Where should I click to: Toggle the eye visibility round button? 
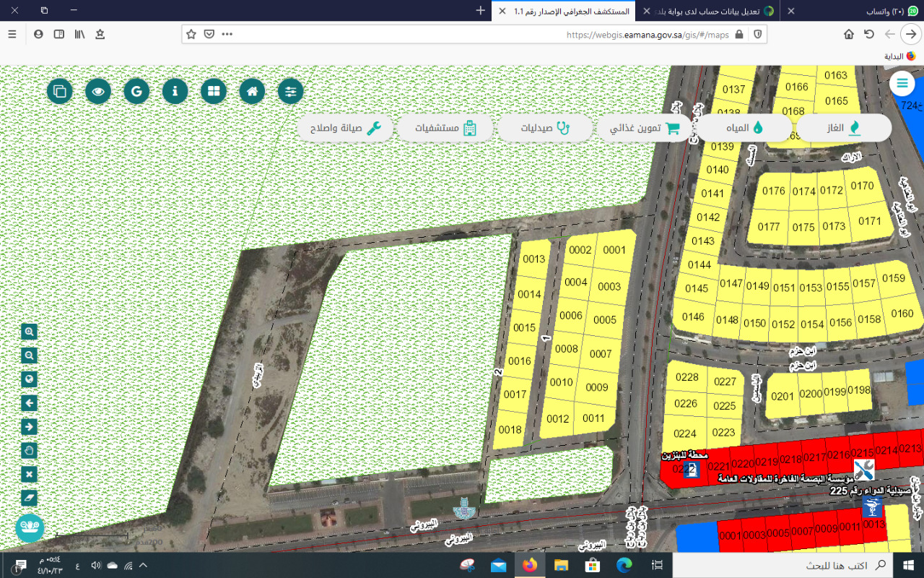click(98, 91)
